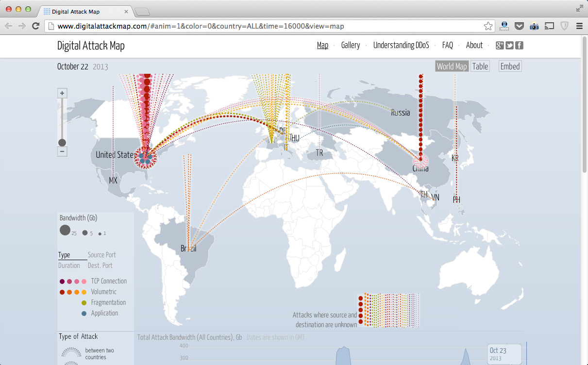The height and width of the screenshot is (365, 588).
Task: Click the October 22 date label
Action: [x=73, y=66]
